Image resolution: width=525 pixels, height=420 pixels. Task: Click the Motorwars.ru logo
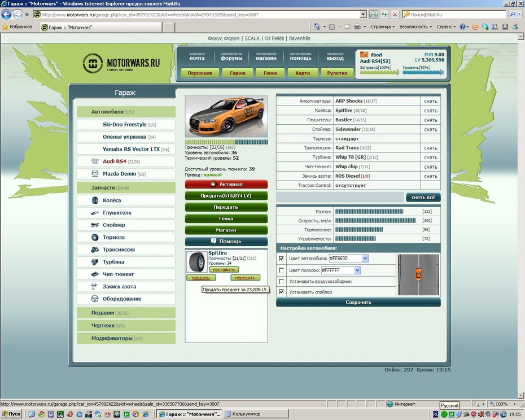click(121, 63)
